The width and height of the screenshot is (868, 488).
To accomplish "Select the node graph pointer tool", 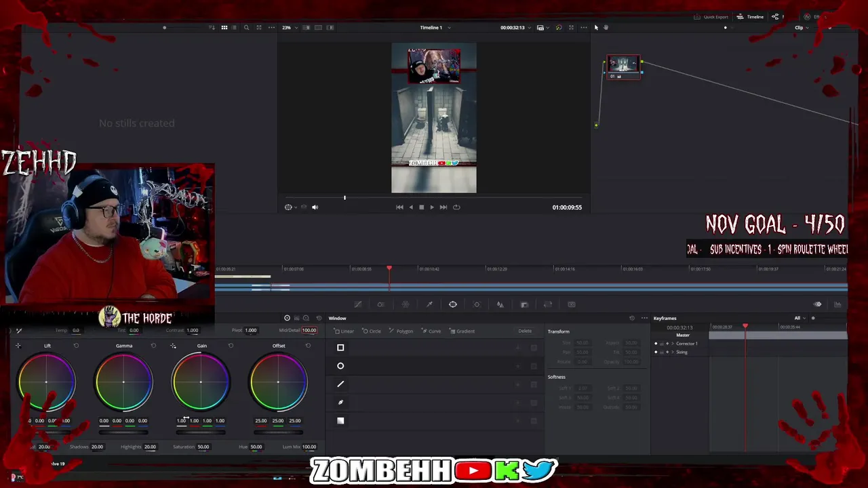I will [596, 28].
